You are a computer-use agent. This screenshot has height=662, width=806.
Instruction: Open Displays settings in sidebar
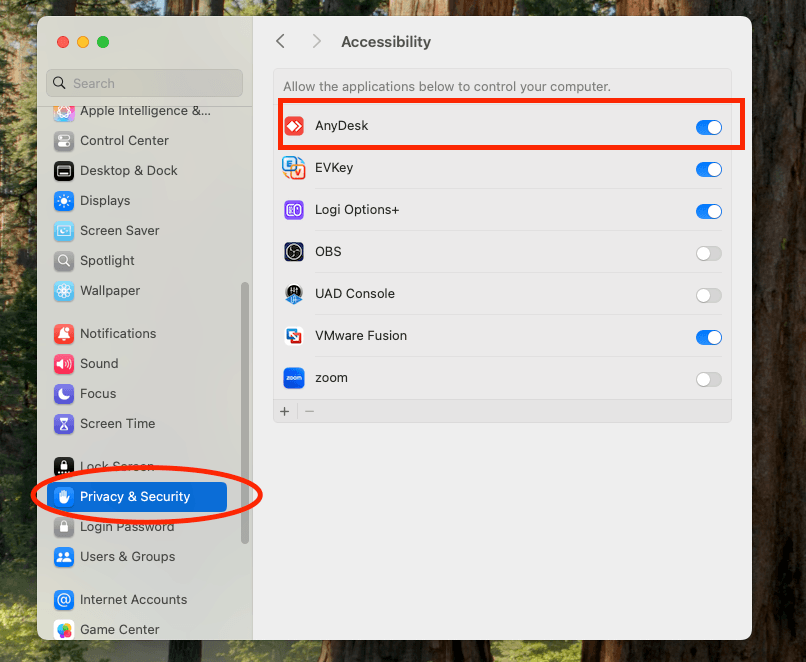pyautogui.click(x=105, y=201)
